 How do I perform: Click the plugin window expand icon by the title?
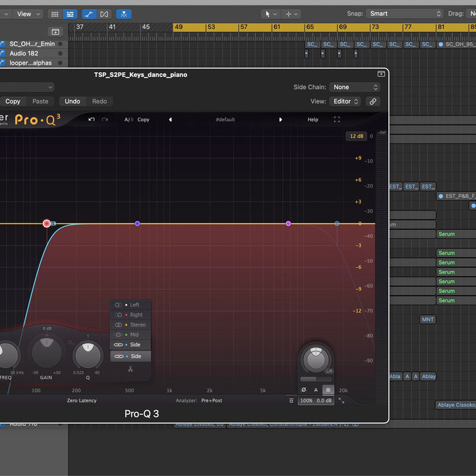(x=381, y=73)
